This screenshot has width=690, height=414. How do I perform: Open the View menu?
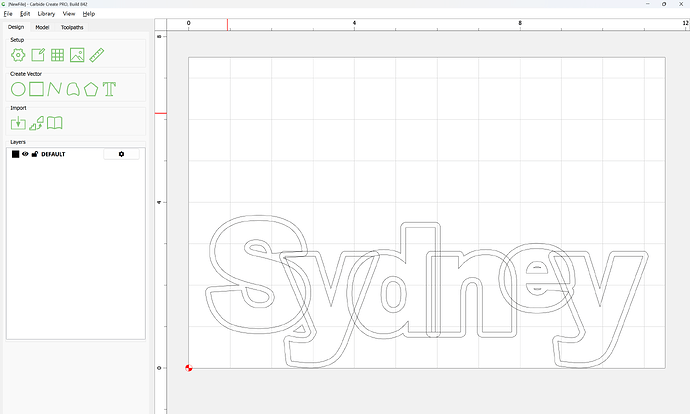(69, 14)
